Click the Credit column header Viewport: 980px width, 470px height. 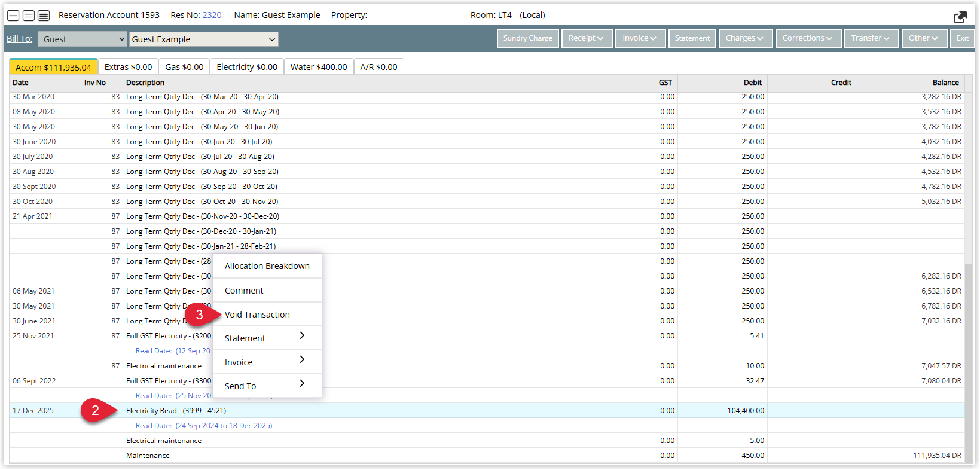tap(812, 83)
